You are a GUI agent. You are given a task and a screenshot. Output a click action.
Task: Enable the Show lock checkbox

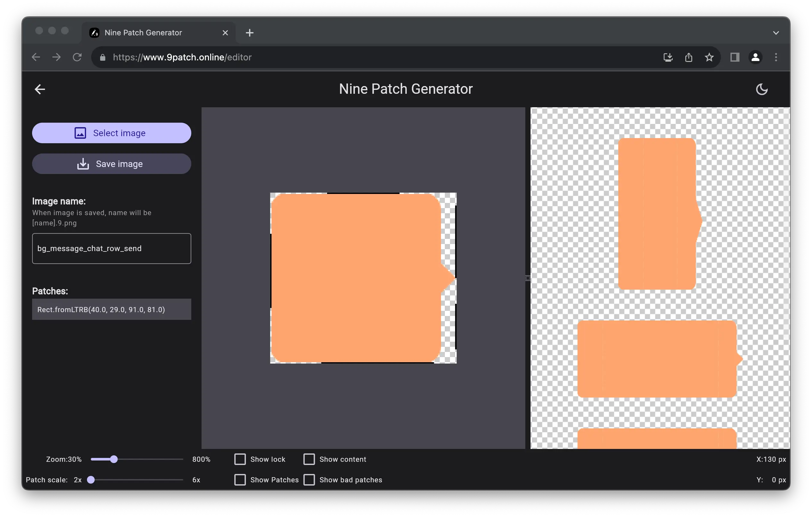(x=240, y=459)
